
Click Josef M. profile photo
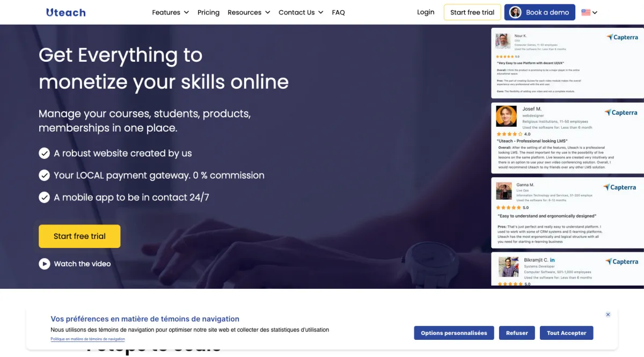click(506, 116)
